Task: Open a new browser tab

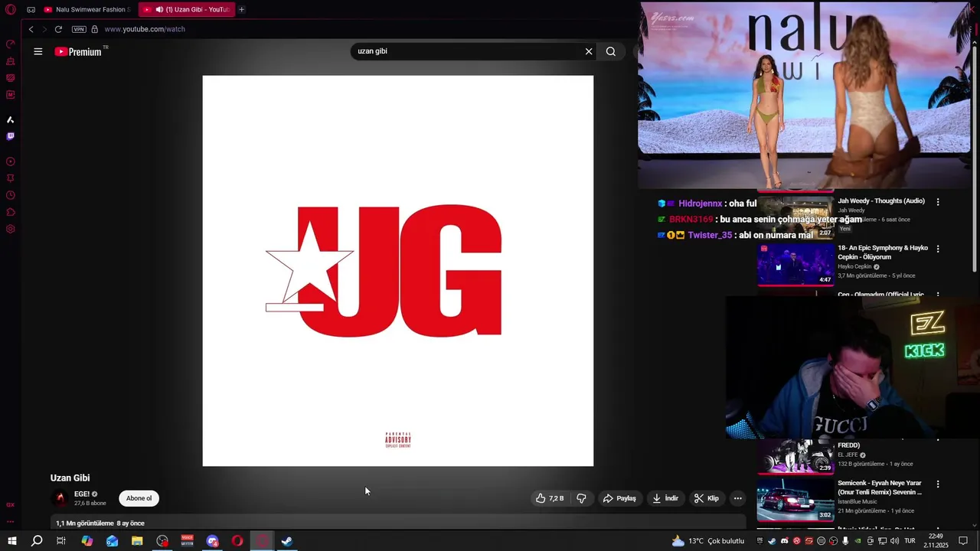Action: tap(242, 10)
